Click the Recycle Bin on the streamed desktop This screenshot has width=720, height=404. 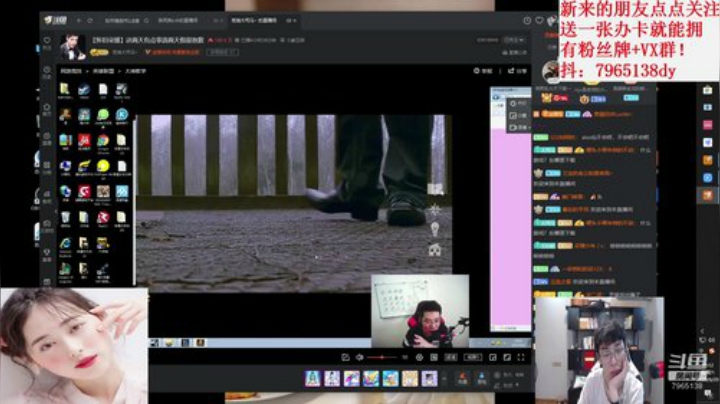[x=65, y=217]
